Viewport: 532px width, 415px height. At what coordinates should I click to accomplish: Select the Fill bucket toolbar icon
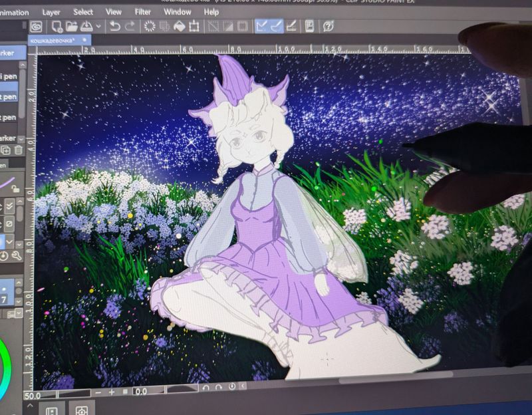[179, 27]
